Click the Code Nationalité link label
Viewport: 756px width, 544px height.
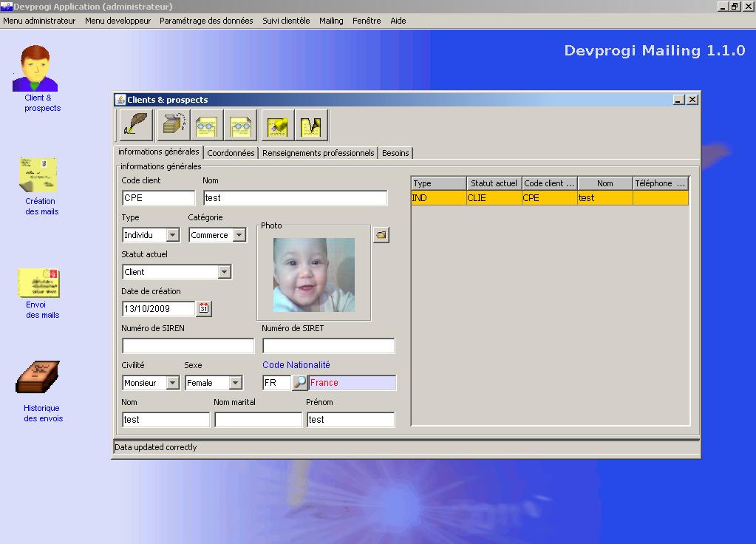click(x=296, y=365)
